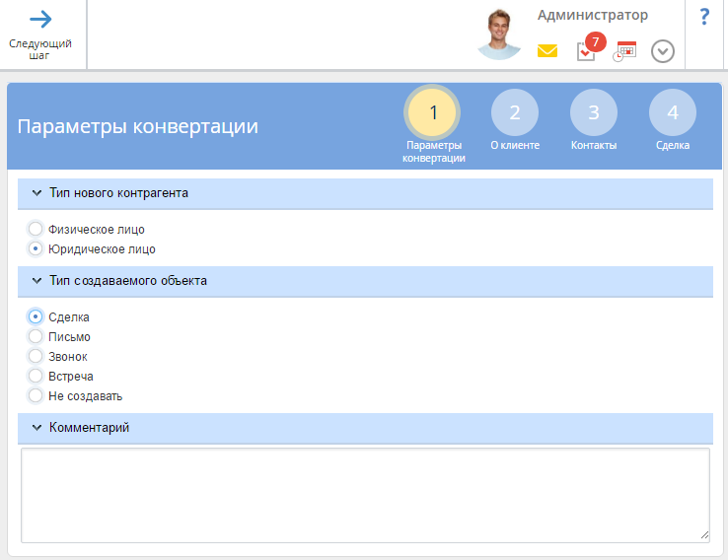Click the Next step arrow icon

click(x=40, y=19)
